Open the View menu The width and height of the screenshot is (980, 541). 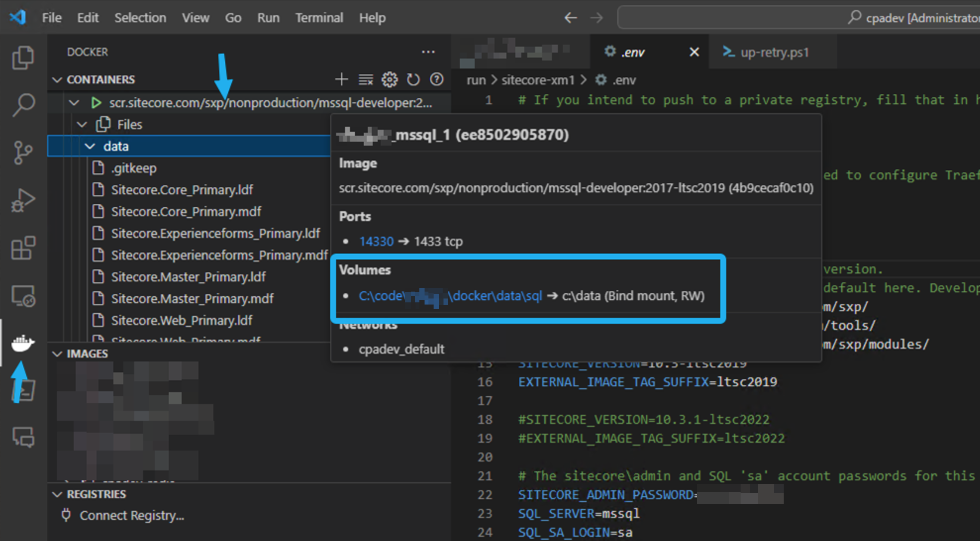[195, 18]
